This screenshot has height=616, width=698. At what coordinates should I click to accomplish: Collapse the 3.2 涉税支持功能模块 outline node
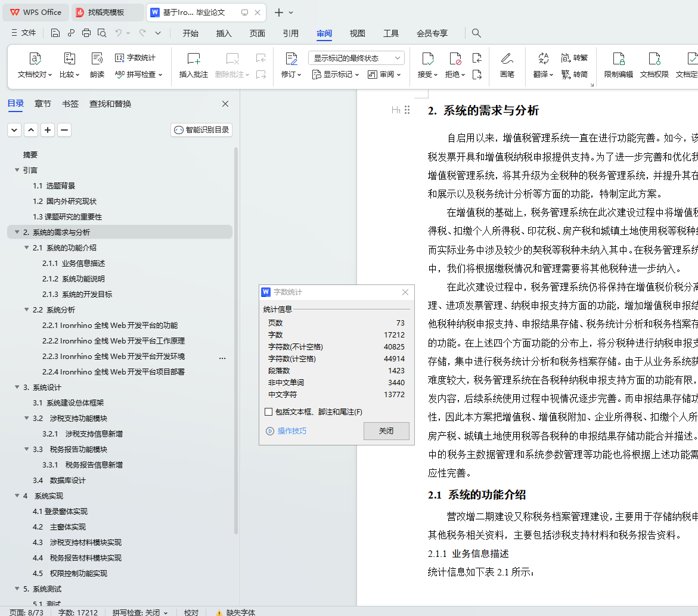(x=27, y=419)
